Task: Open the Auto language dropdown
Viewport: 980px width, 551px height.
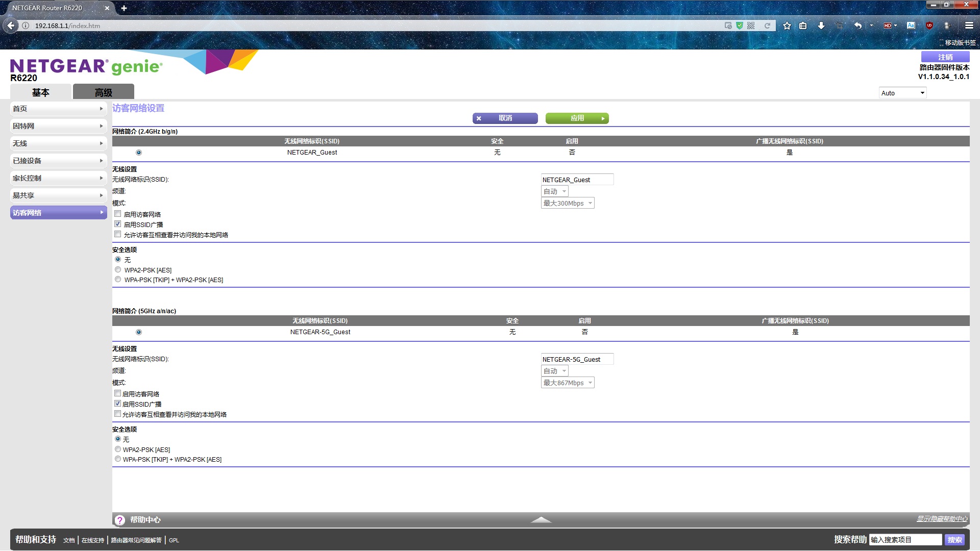Action: pos(902,93)
